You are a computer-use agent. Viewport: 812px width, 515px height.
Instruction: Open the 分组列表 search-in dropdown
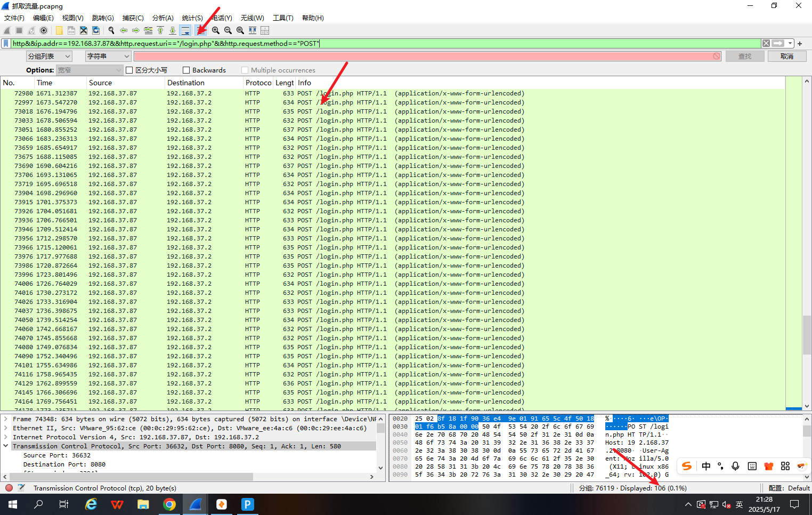49,56
